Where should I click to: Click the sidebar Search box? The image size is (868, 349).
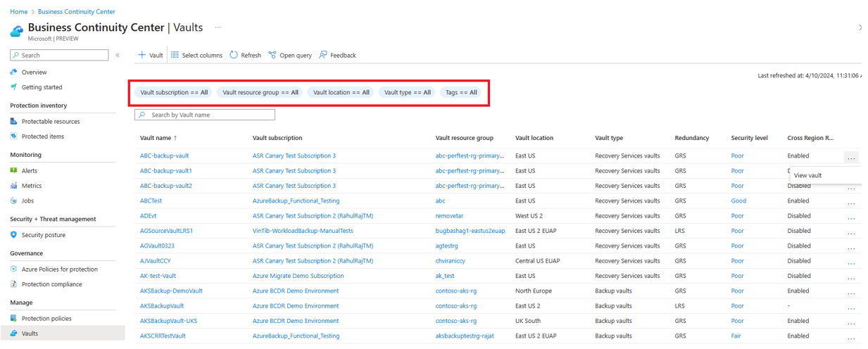(59, 55)
